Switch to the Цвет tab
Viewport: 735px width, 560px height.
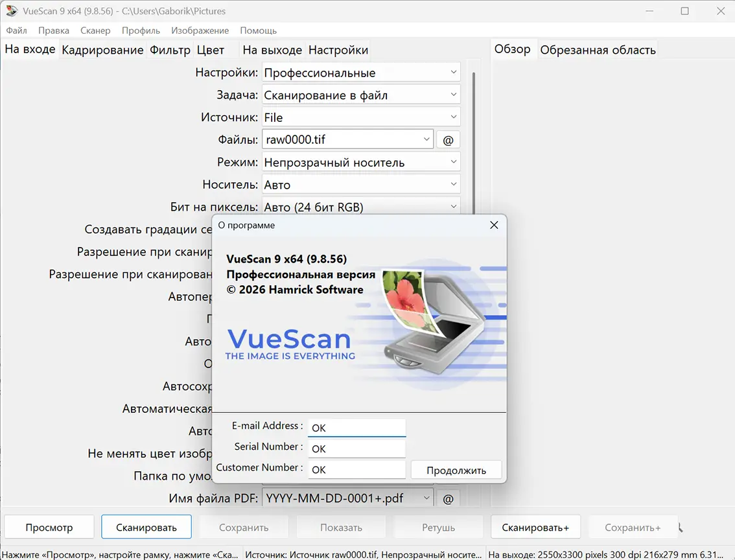point(211,50)
